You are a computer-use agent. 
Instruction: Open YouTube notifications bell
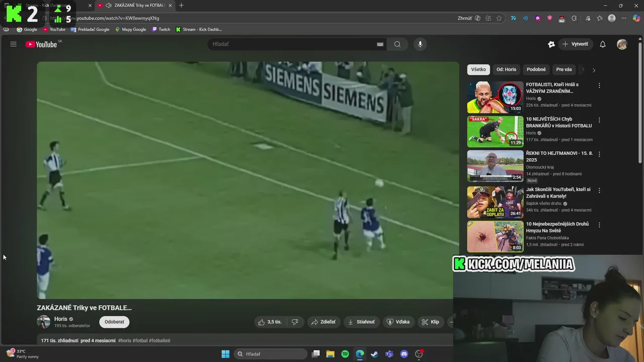pos(603,44)
